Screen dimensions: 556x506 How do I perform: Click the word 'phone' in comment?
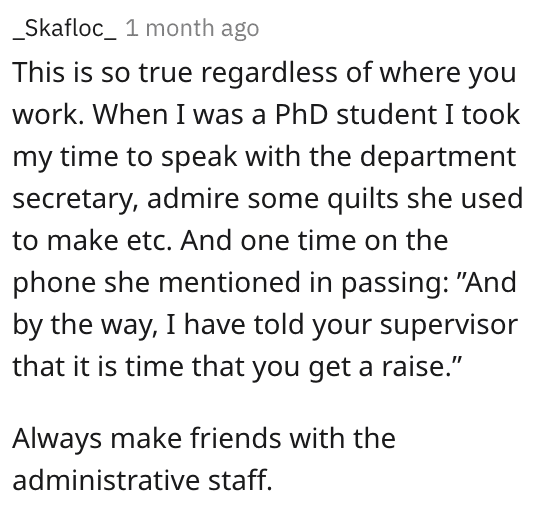click(54, 283)
